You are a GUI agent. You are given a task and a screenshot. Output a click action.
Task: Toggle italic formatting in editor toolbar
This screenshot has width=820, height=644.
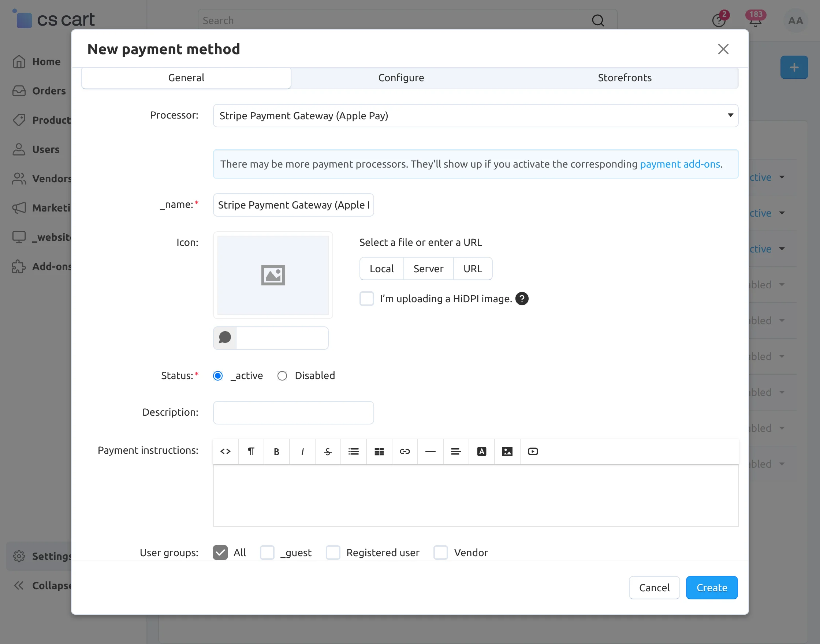[x=302, y=451]
